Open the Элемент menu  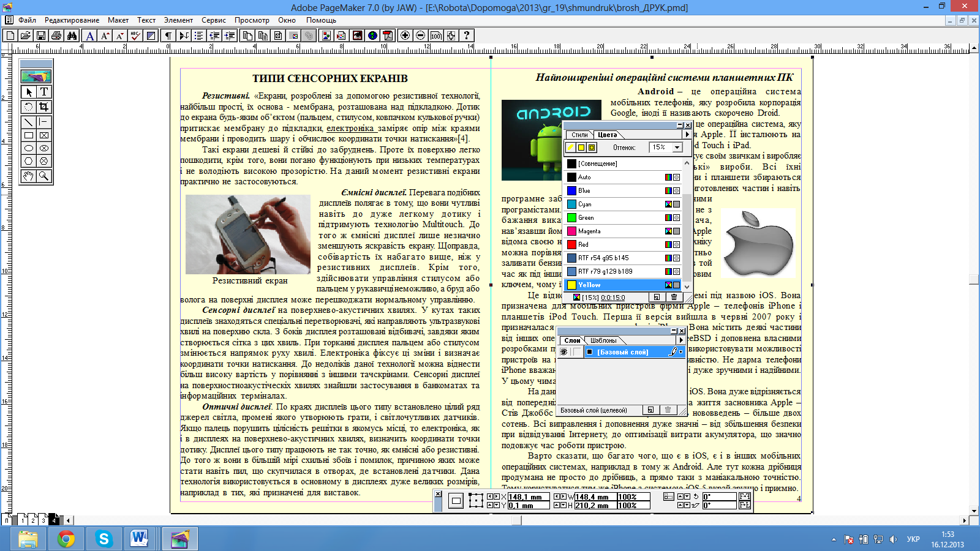178,20
